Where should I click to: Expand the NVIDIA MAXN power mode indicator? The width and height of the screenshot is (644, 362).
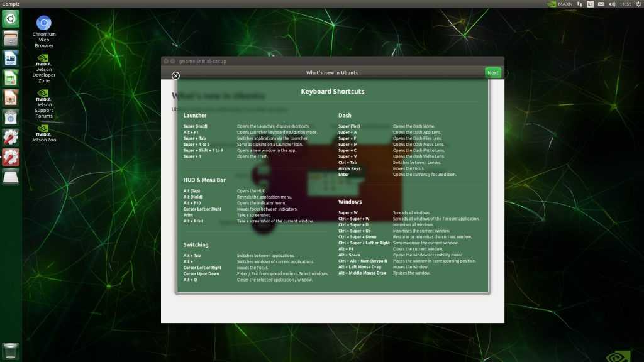click(559, 4)
